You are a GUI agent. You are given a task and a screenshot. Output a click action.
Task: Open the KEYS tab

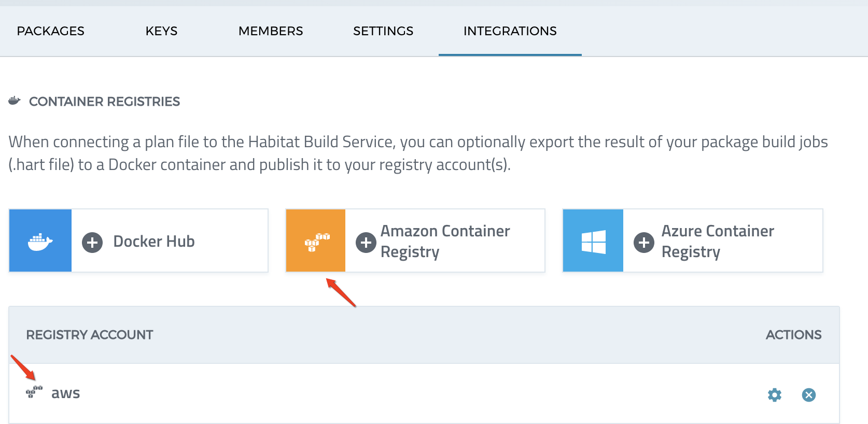(x=161, y=31)
